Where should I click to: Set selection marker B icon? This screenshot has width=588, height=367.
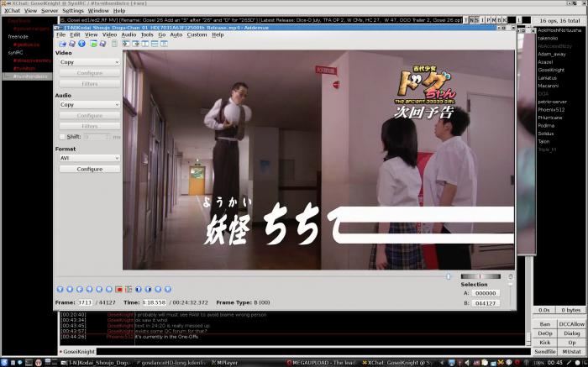pos(129,290)
